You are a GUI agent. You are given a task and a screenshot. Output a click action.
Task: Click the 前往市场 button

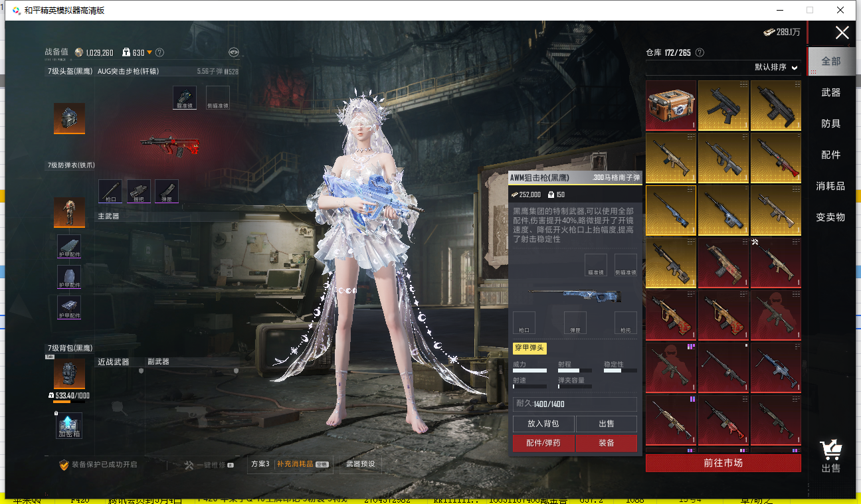pos(723,463)
